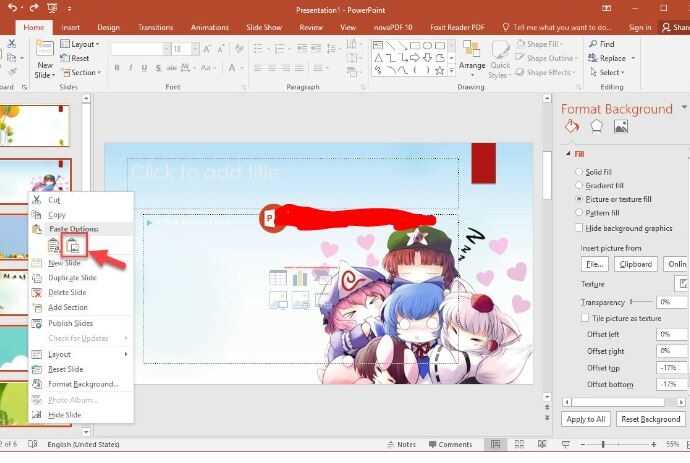Click the Start From Beginning presentation icon
This screenshot has width=690, height=463.
[x=52, y=8]
